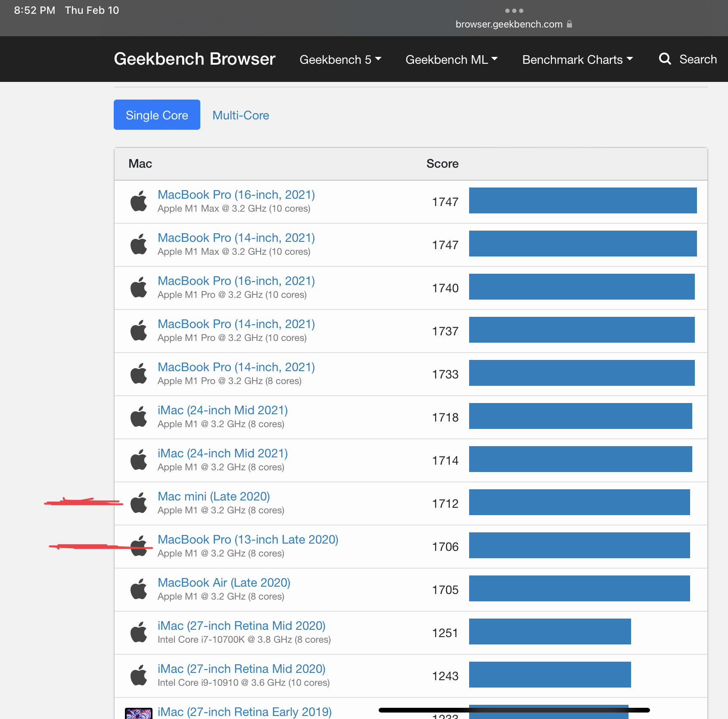728x719 pixels.
Task: Click Apple logo in the 1714 iMac row
Action: (139, 460)
